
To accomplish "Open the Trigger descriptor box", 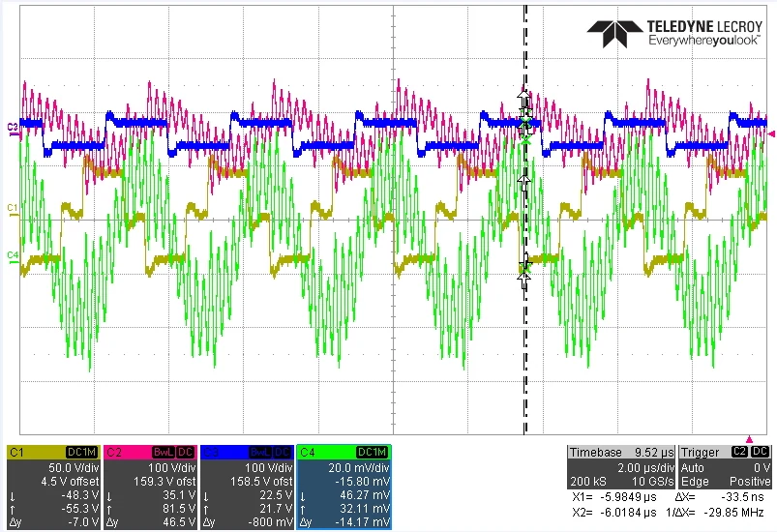I will coord(725,467).
